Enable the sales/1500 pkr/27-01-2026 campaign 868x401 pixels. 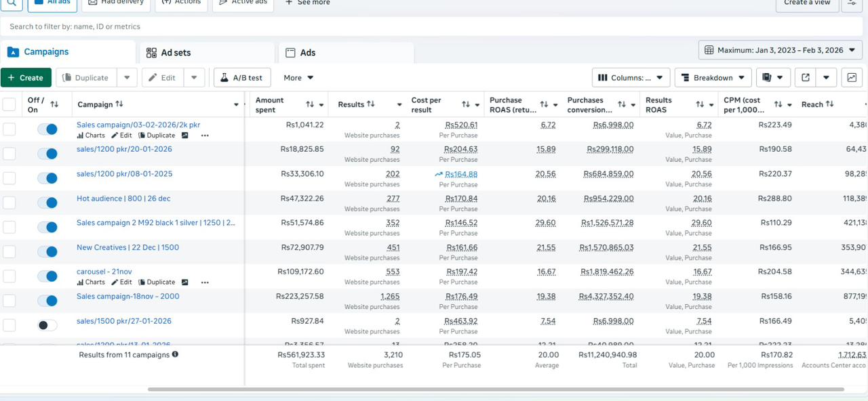47,325
